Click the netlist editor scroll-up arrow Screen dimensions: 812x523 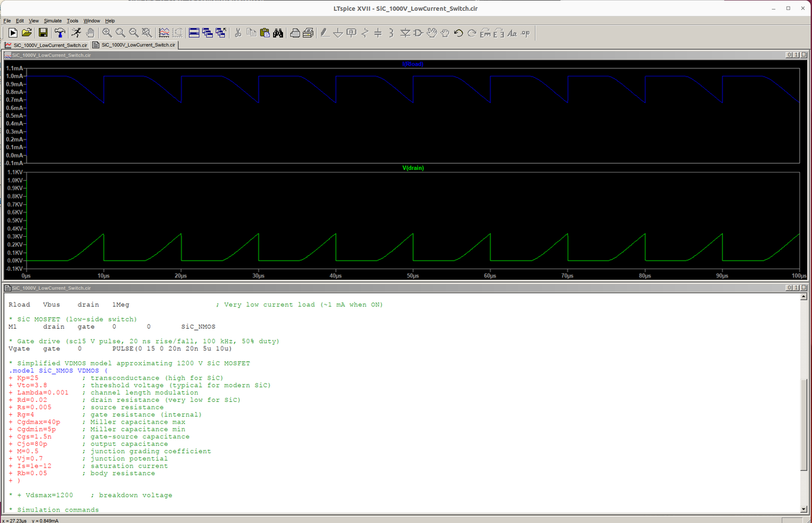pyautogui.click(x=804, y=297)
